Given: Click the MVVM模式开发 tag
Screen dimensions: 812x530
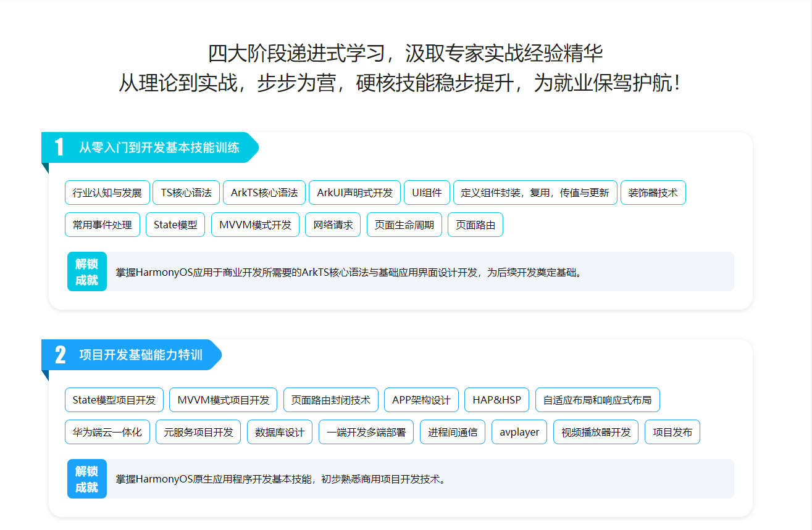Looking at the screenshot, I should point(255,225).
